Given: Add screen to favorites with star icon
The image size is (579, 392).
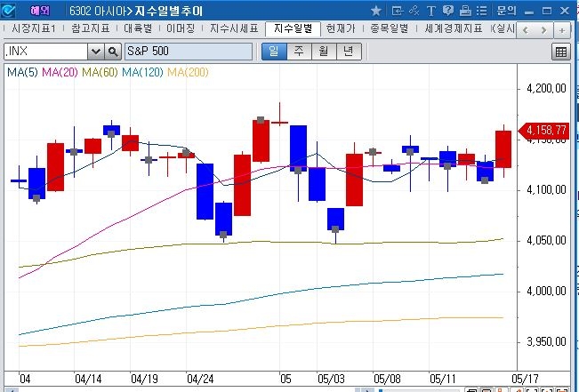Looking at the screenshot, I should tap(376, 11).
